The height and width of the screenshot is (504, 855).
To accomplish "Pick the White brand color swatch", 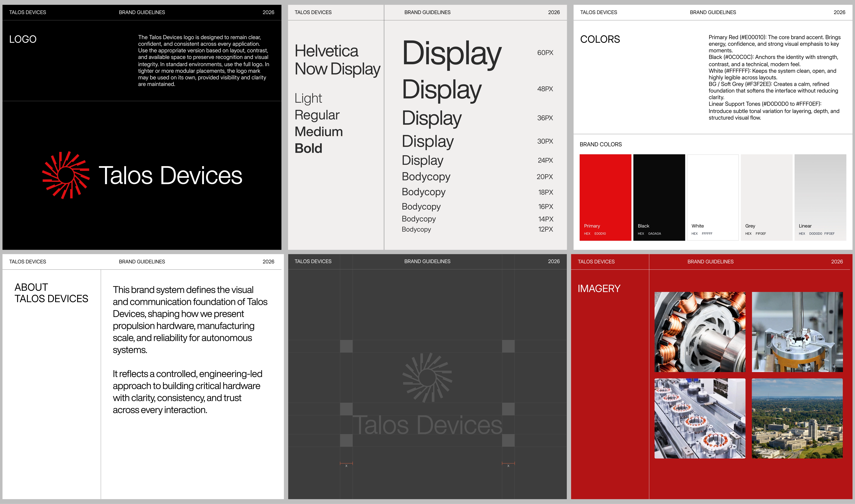I will pyautogui.click(x=713, y=197).
